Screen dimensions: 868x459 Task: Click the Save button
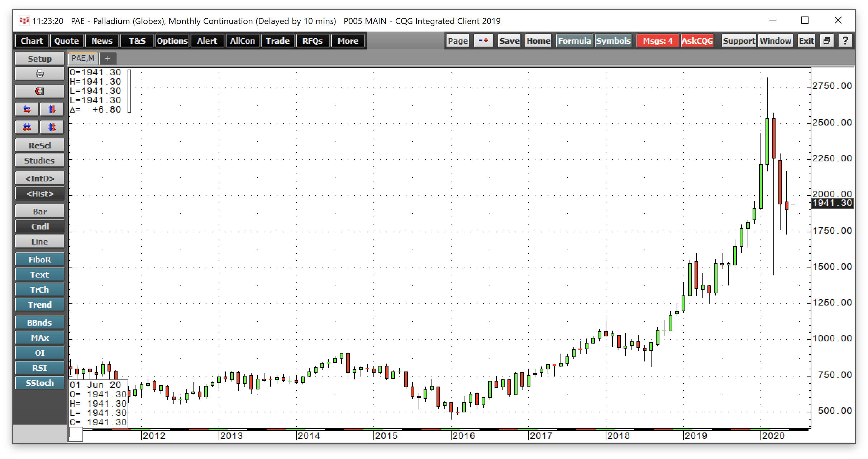click(509, 41)
